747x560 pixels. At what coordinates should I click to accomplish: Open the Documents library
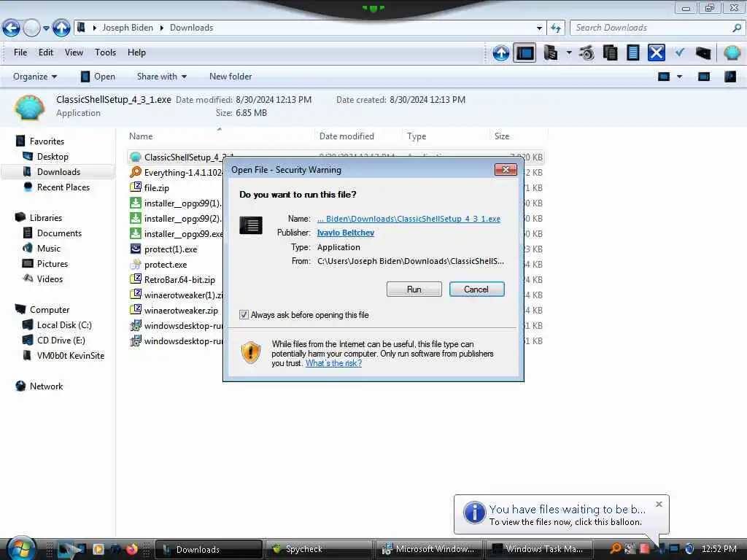point(59,233)
